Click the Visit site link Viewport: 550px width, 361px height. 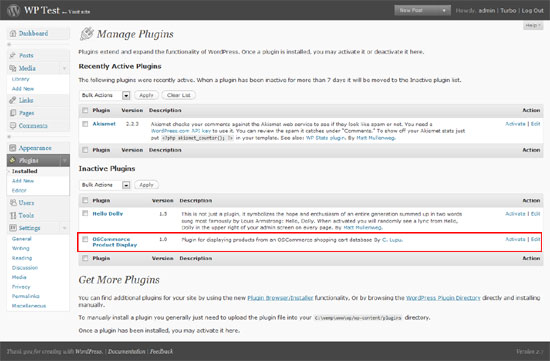[x=79, y=12]
